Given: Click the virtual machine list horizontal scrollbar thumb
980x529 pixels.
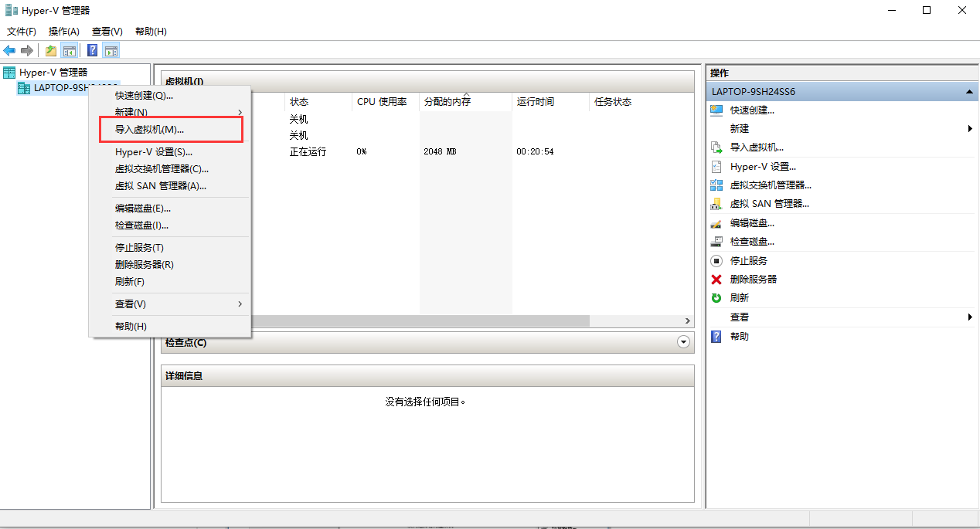Looking at the screenshot, I should 420,320.
